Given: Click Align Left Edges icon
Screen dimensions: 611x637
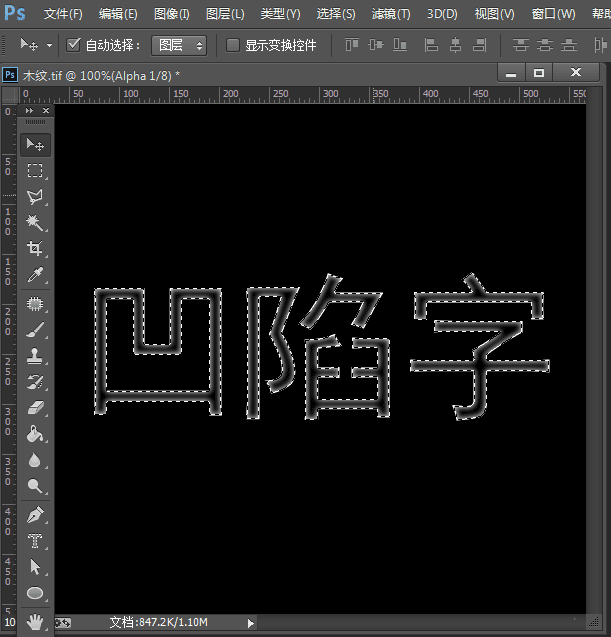Looking at the screenshot, I should [x=431, y=45].
